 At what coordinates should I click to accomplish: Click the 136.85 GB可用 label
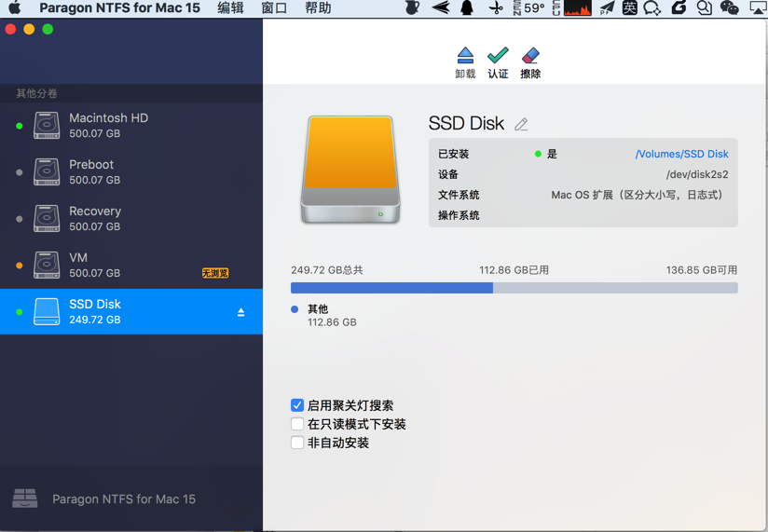[x=702, y=270]
